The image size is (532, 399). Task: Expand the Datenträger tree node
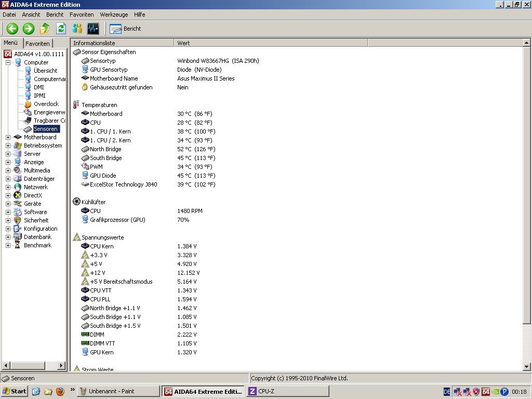(8, 179)
